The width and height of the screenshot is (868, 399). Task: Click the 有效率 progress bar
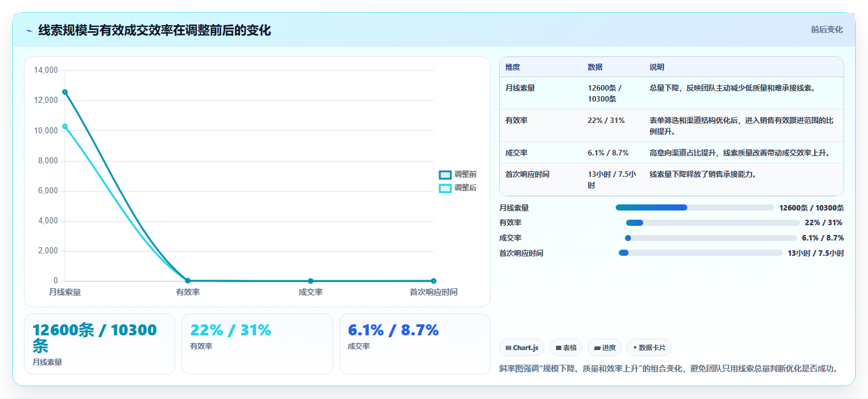[x=713, y=223]
